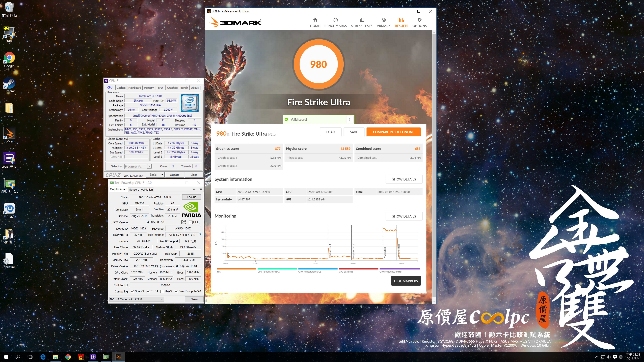This screenshot has height=362, width=644.
Task: Click the GPU-Z BIOS export share icon
Action: 184,222
